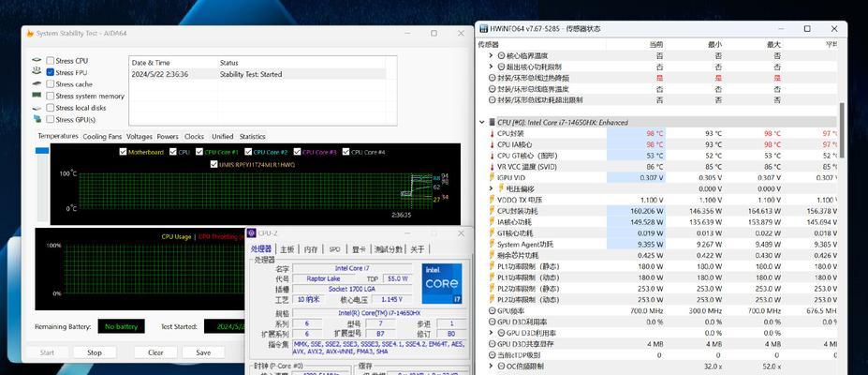868x375 pixels.
Task: Open the Statistics tab in AIDA64
Action: coord(253,136)
